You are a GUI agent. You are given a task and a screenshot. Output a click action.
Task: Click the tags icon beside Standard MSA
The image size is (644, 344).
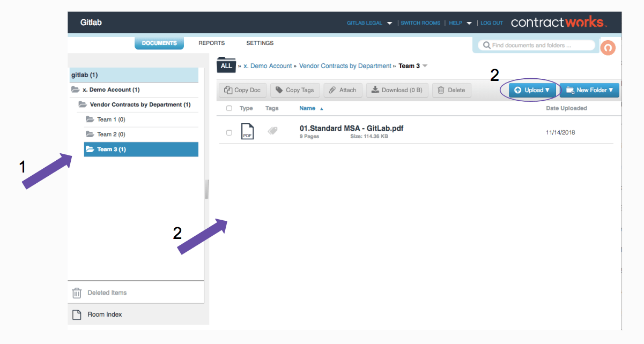[273, 131]
